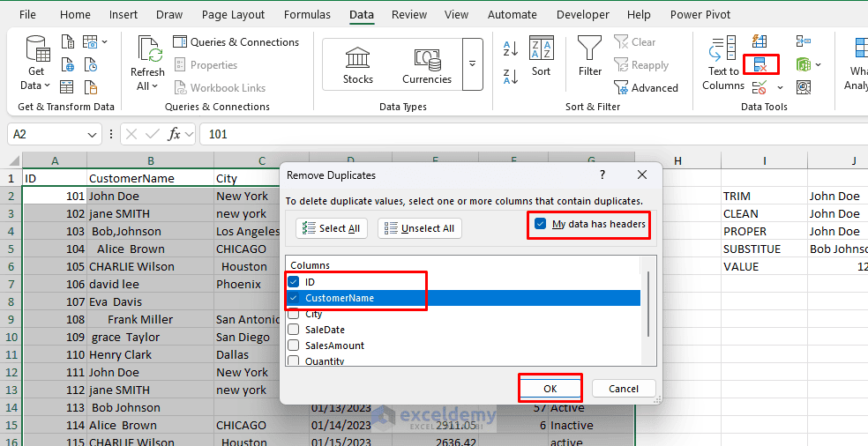The height and width of the screenshot is (446, 868).
Task: Switch to the Page Layout tab
Action: pos(233,15)
